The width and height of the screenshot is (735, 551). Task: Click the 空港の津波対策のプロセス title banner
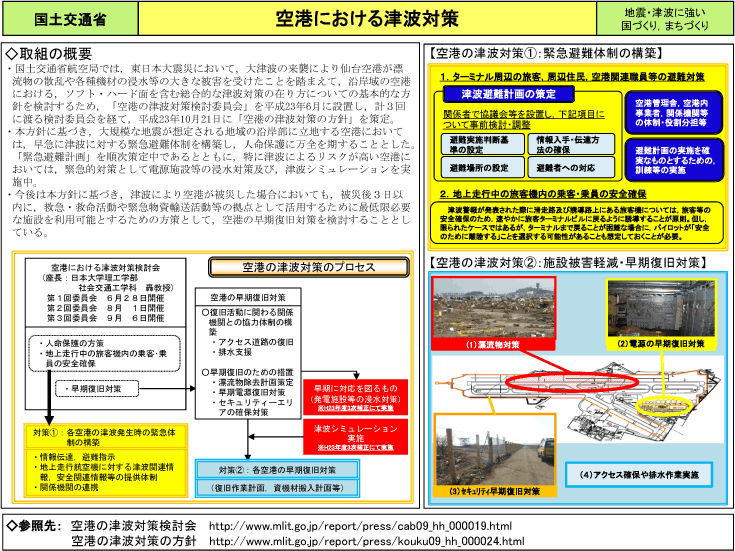(x=309, y=267)
